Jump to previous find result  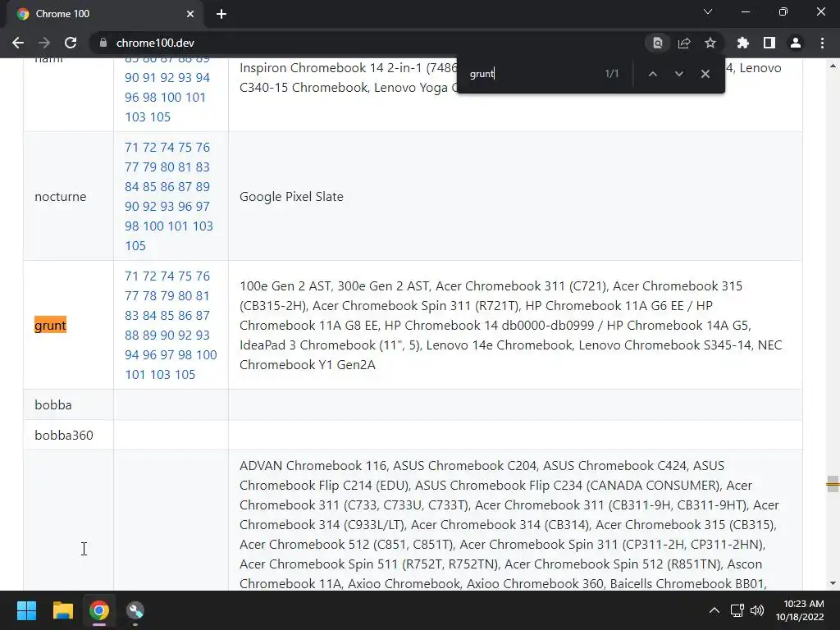[652, 74]
